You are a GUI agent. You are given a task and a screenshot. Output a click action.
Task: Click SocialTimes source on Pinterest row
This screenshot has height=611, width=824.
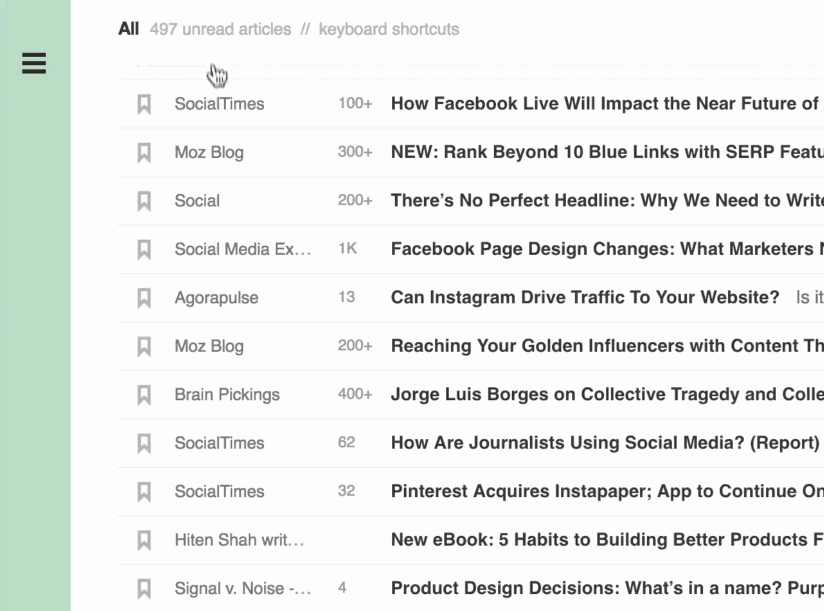[x=220, y=492]
